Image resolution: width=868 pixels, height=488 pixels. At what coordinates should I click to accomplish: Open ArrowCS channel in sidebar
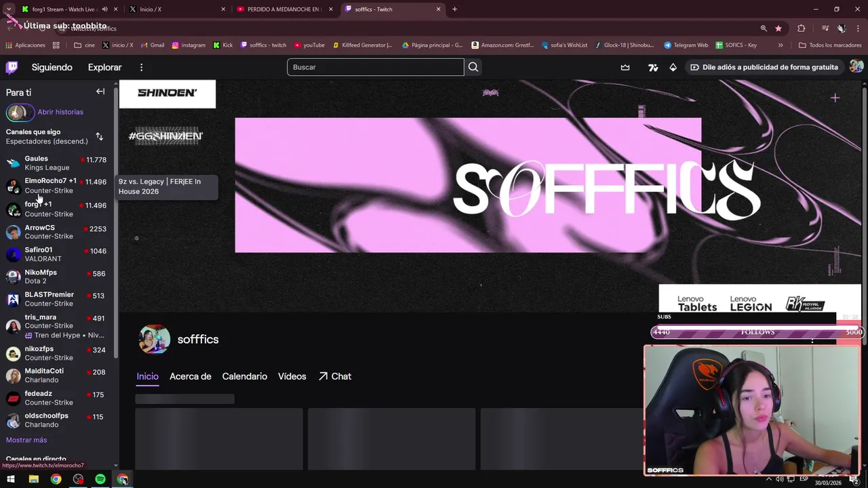pyautogui.click(x=56, y=232)
